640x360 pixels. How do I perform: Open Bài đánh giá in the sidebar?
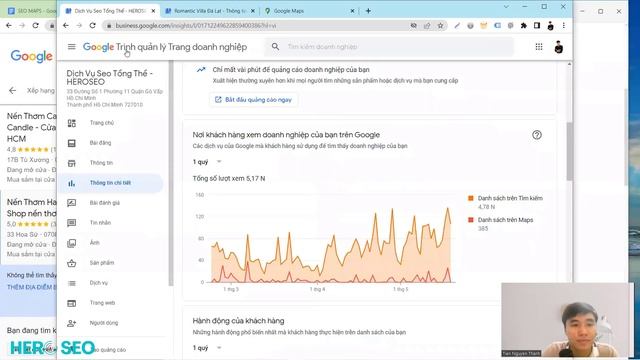click(x=104, y=203)
